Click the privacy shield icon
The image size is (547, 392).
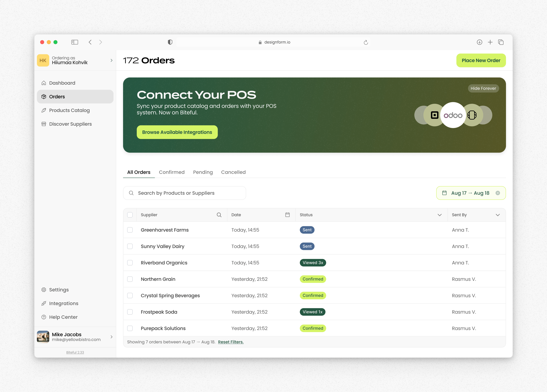[170, 42]
